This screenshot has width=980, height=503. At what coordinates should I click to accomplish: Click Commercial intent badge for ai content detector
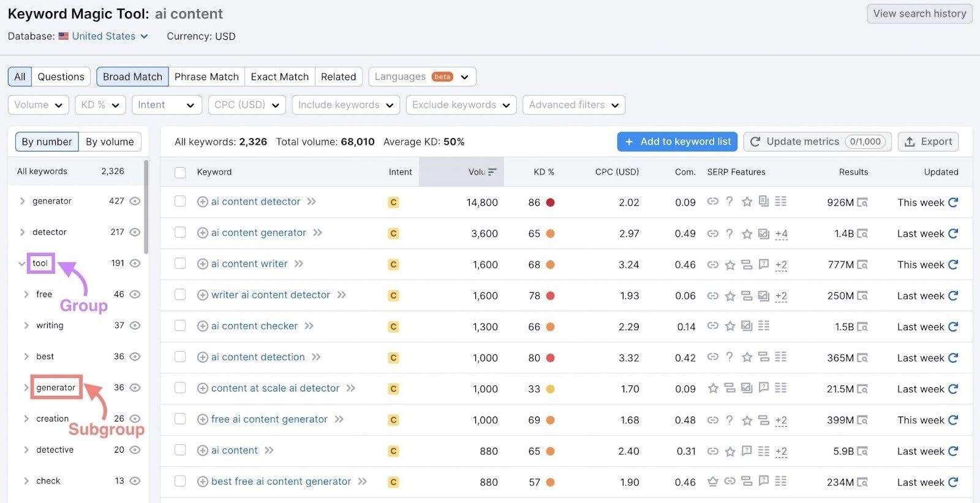pos(393,202)
